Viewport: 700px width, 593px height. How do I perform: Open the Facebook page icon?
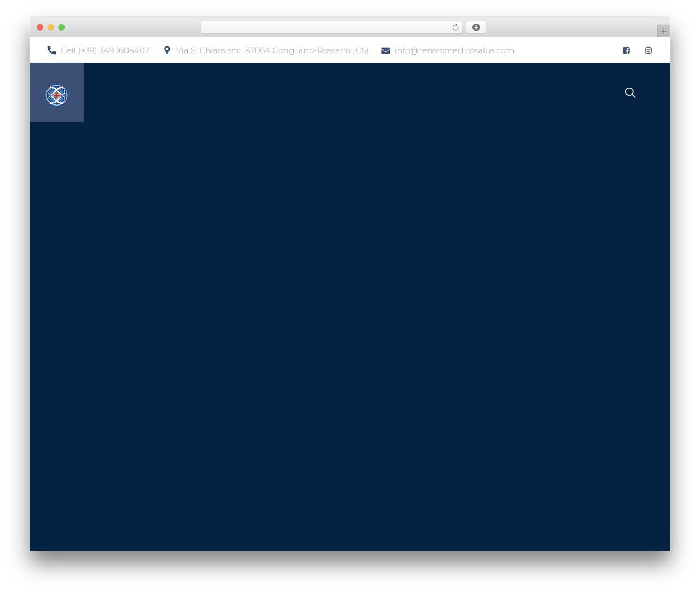click(x=626, y=50)
